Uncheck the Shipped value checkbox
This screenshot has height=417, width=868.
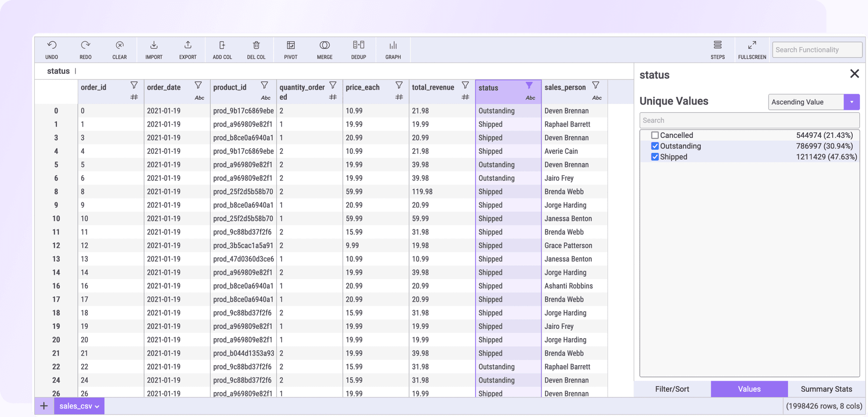pyautogui.click(x=655, y=157)
